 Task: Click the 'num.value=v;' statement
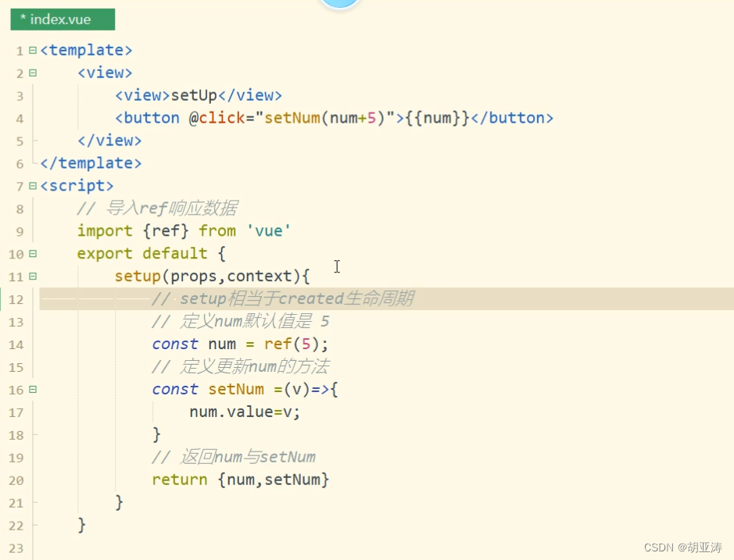click(x=245, y=412)
